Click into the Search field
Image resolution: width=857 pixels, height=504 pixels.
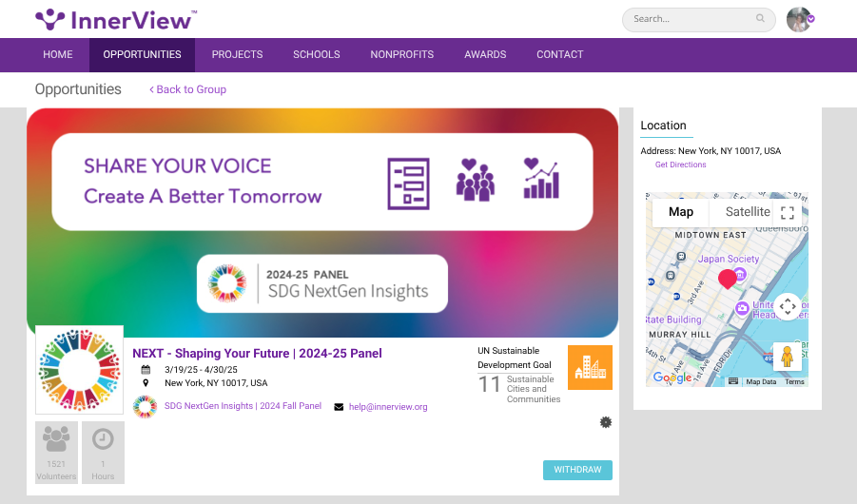coord(698,19)
